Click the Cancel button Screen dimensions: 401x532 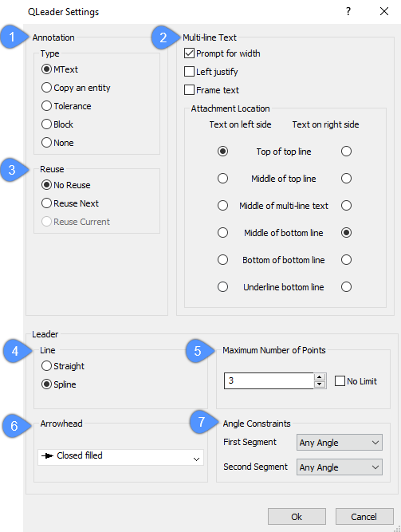click(x=364, y=516)
